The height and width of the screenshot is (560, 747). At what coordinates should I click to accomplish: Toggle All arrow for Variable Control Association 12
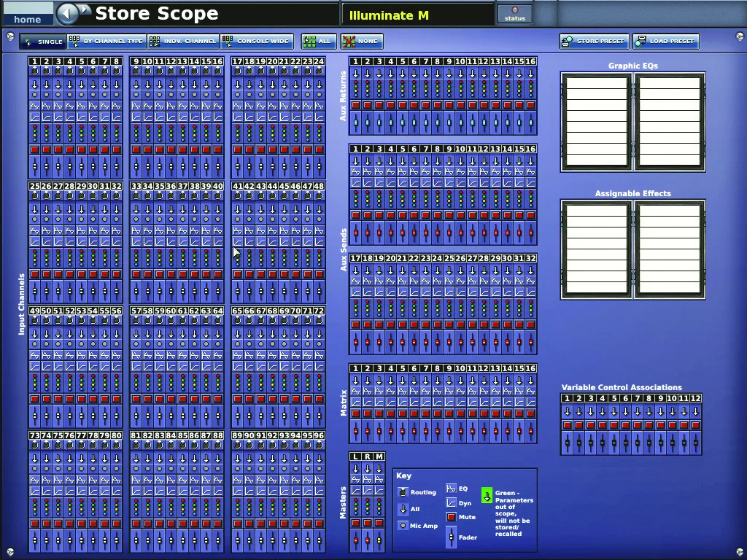point(695,411)
